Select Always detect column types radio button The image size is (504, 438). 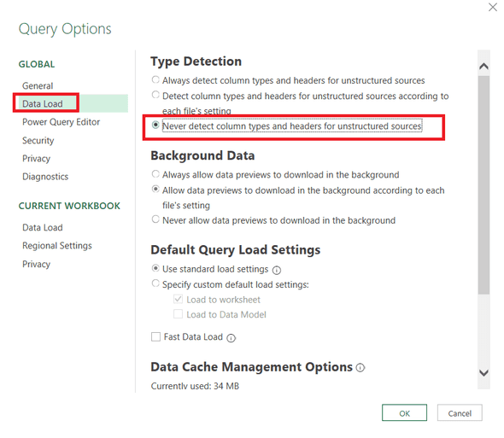click(x=155, y=79)
